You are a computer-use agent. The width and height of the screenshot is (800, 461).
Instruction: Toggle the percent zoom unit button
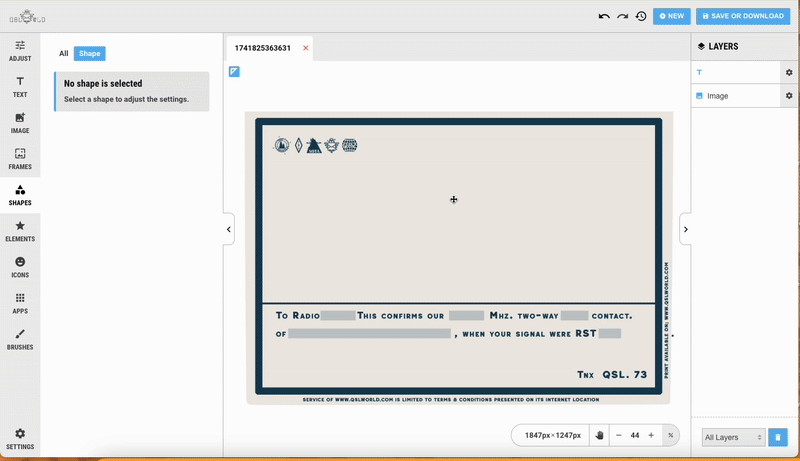coord(670,435)
